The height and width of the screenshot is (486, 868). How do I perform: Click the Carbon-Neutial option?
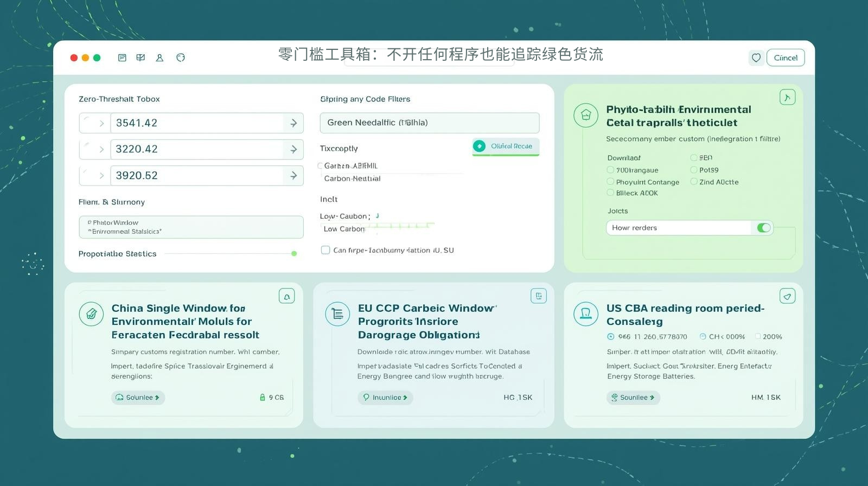(352, 178)
